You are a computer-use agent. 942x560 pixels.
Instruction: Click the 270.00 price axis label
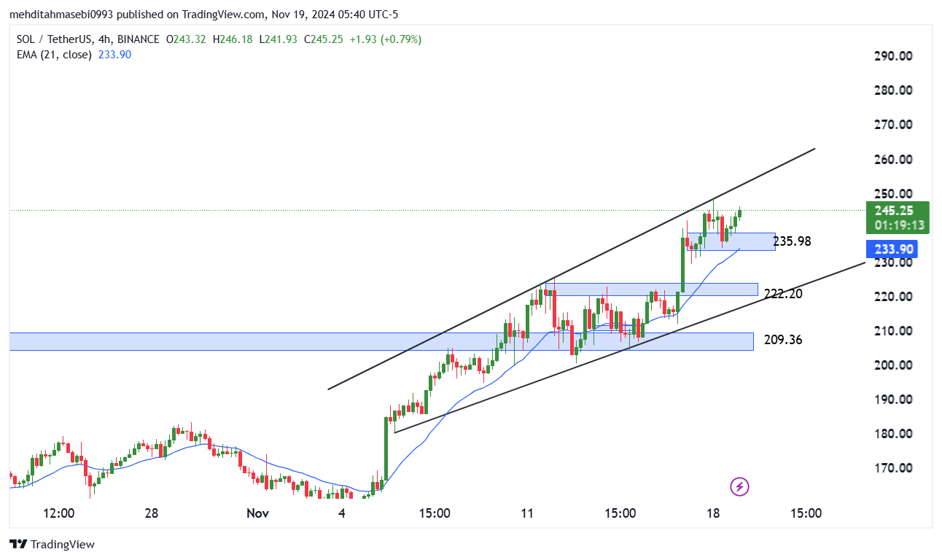(x=893, y=125)
